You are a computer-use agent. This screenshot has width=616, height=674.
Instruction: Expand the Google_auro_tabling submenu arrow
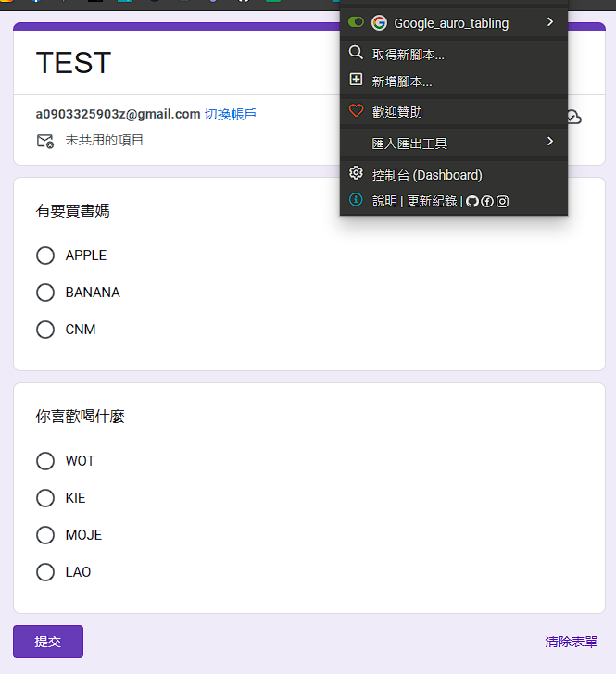point(550,22)
